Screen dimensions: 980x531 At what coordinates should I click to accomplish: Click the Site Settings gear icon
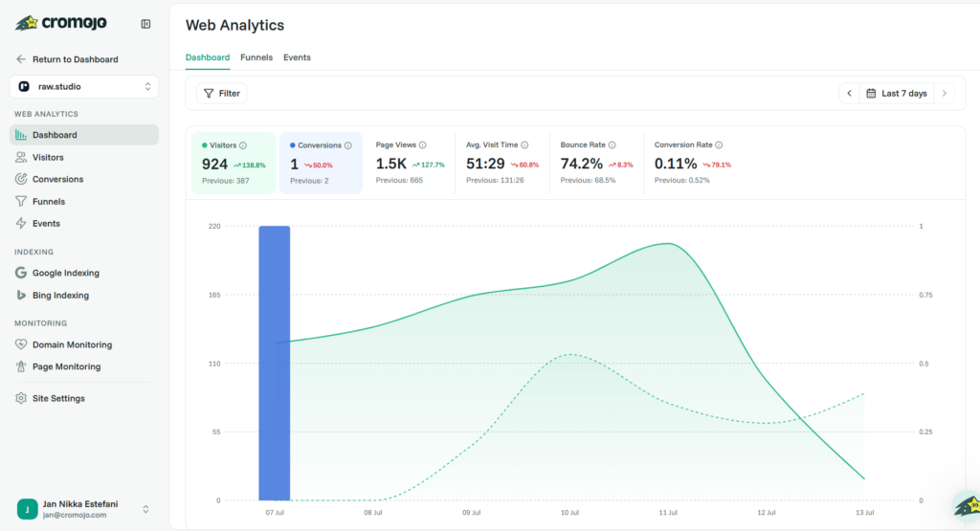coord(21,398)
